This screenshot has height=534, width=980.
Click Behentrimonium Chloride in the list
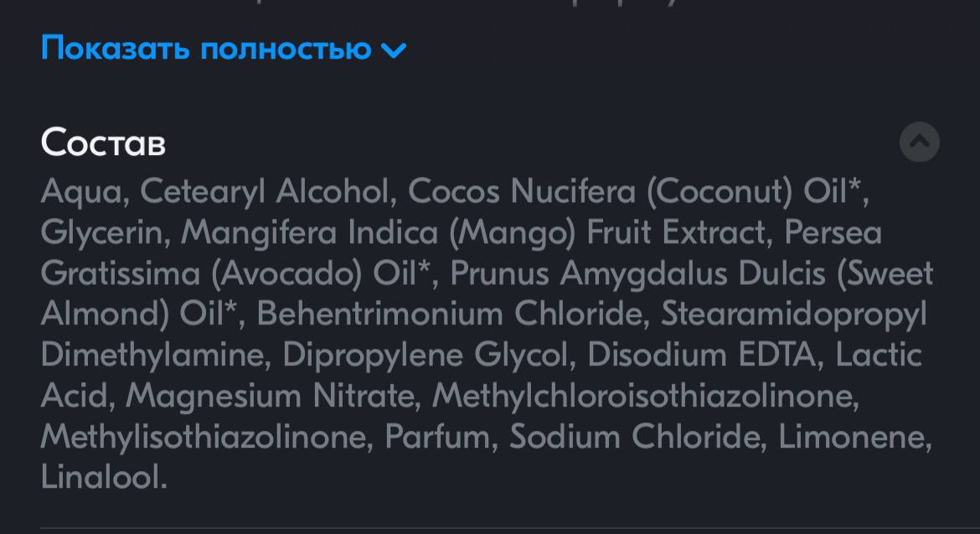coord(449,314)
